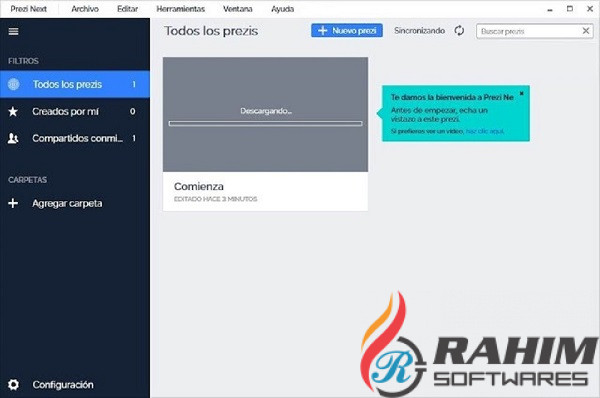Click the Sincronizando status text

click(419, 31)
